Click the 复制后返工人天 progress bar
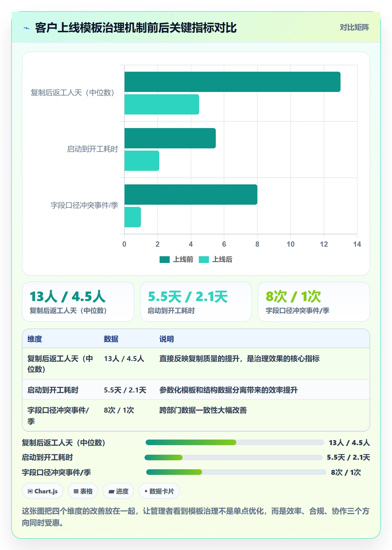Screen dimensions: 392x550 (x=235, y=442)
